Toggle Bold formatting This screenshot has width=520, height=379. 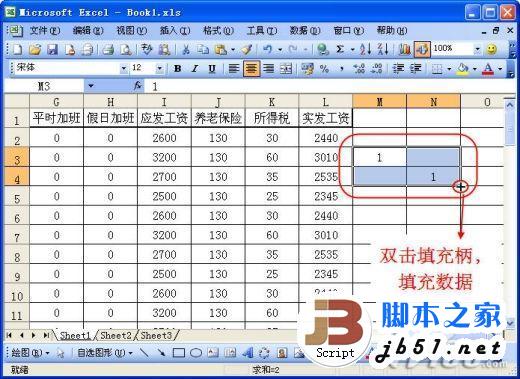[178, 69]
